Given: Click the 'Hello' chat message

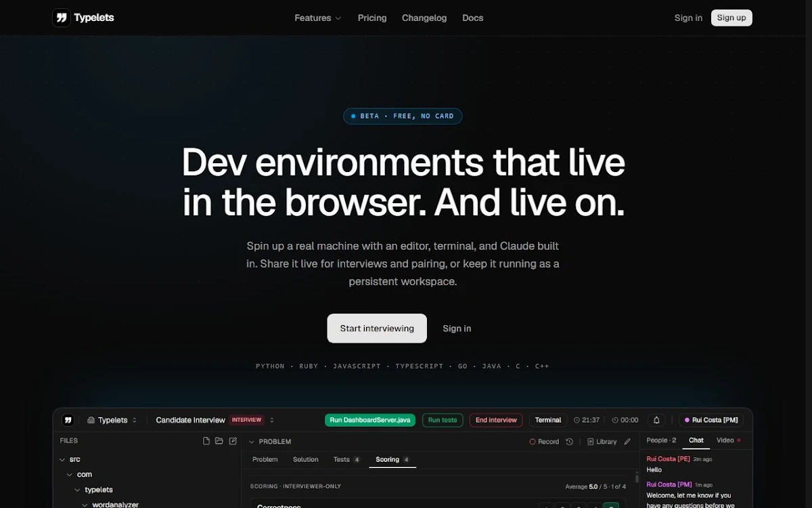Looking at the screenshot, I should click(x=654, y=469).
